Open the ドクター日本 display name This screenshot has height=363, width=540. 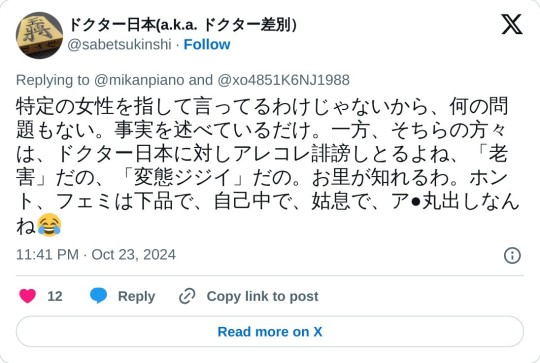pyautogui.click(x=182, y=24)
